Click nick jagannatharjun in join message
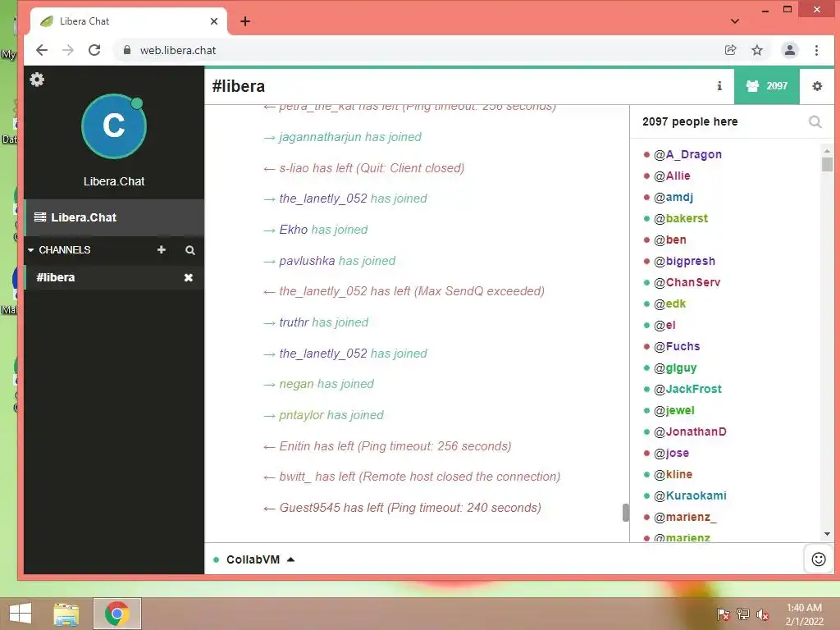Viewport: 840px width, 630px height. click(x=321, y=137)
